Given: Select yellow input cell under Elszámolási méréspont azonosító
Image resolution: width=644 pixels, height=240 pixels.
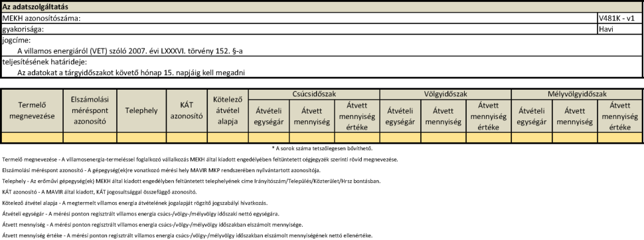Looking at the screenshot, I should click(x=90, y=138).
